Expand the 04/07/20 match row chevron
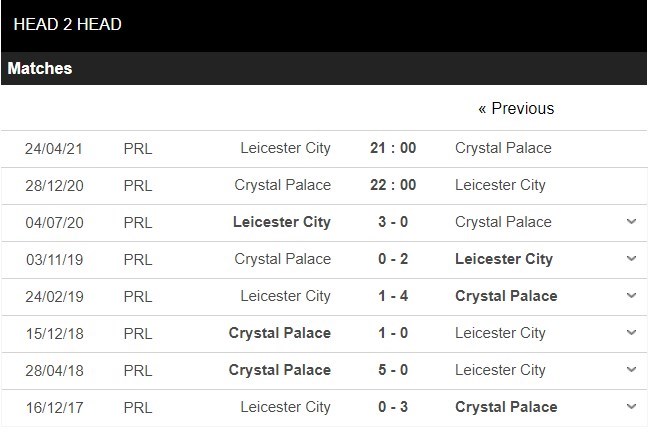Screen dimensions: 649x434 [x=631, y=222]
